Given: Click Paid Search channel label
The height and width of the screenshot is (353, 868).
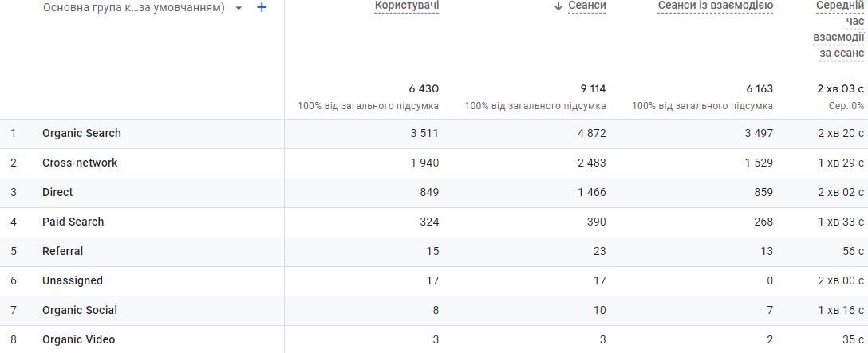Looking at the screenshot, I should click(x=73, y=222).
